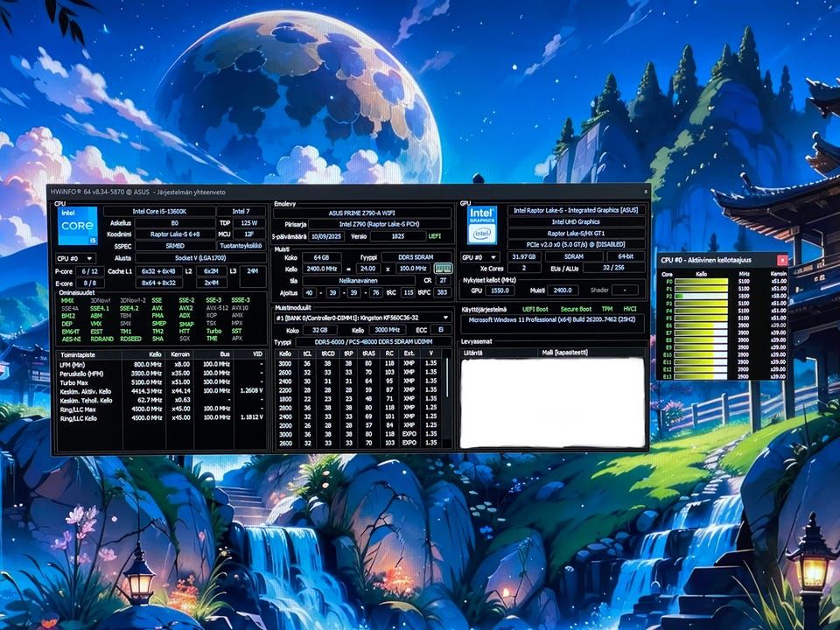This screenshot has width=840, height=630.
Task: Click the 2200 MHz XMP timing row
Action: click(359, 390)
